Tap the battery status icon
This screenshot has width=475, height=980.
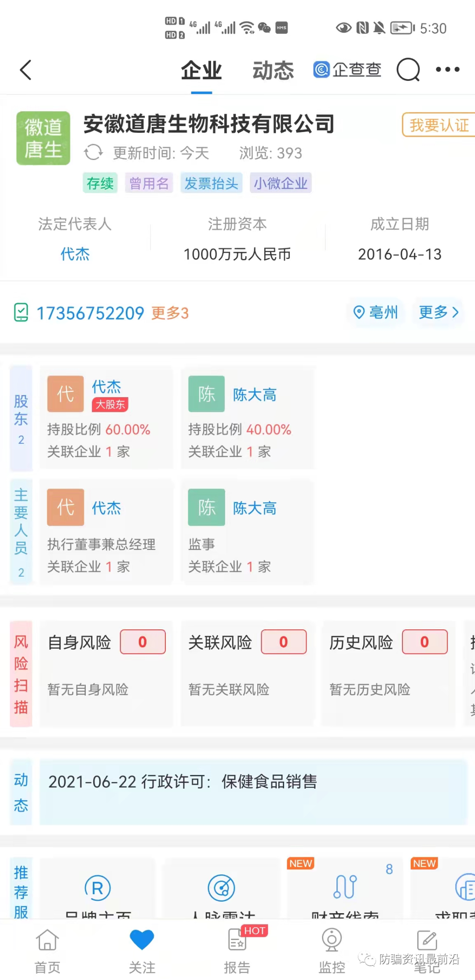point(402,28)
